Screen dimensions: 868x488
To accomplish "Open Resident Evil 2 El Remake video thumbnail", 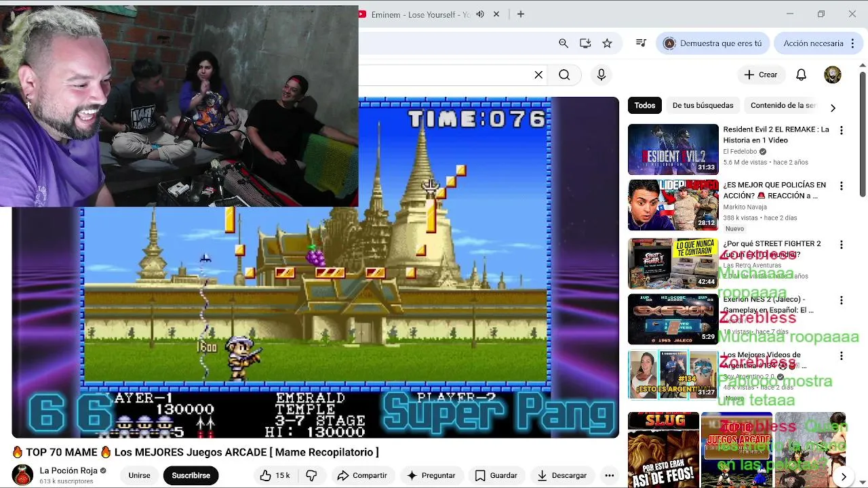I will pos(673,149).
